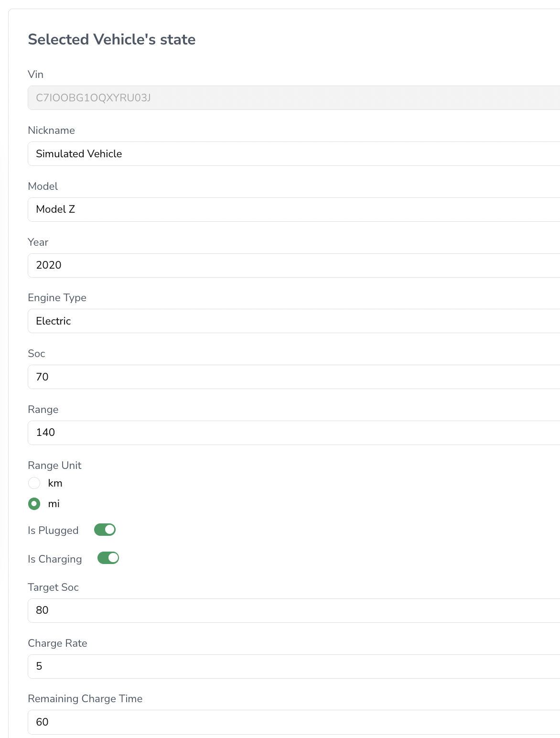Click the Soc input showing 70

pos(294,377)
